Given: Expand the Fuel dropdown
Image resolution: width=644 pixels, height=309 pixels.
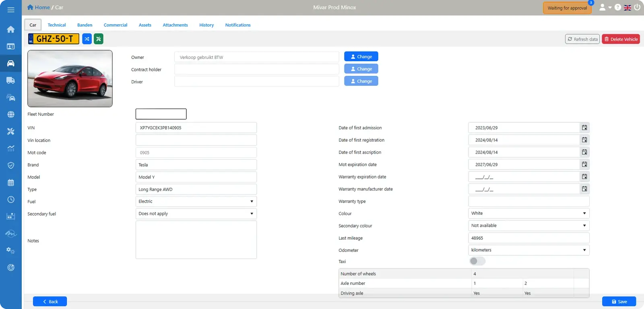Looking at the screenshot, I should [196, 201].
